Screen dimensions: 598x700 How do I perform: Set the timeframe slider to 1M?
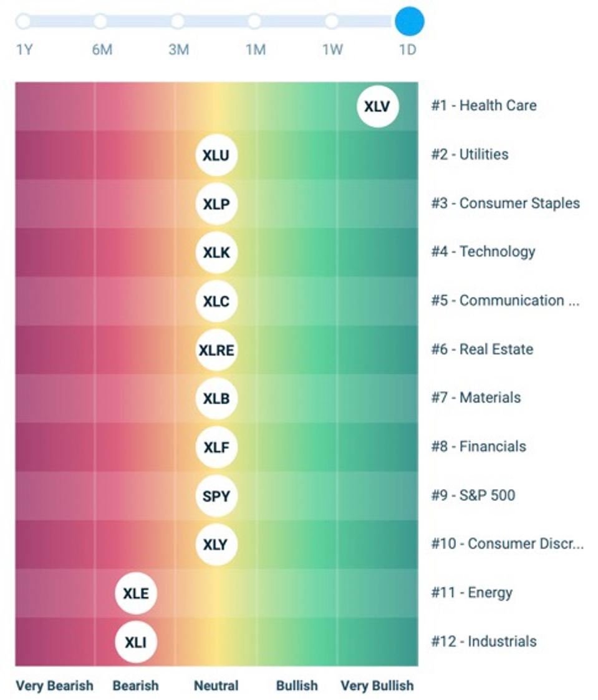pos(255,21)
